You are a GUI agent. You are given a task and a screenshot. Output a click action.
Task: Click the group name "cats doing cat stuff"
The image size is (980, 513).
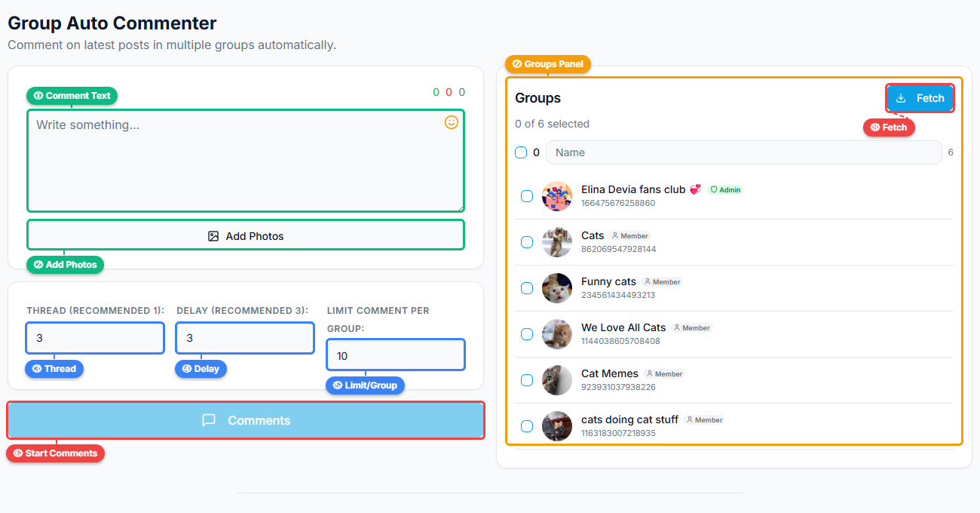(629, 419)
